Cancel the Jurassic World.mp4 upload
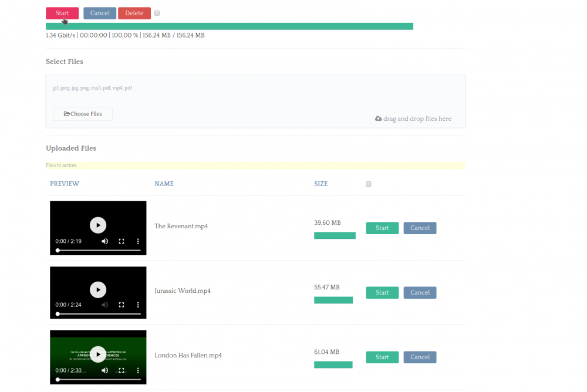 point(420,292)
